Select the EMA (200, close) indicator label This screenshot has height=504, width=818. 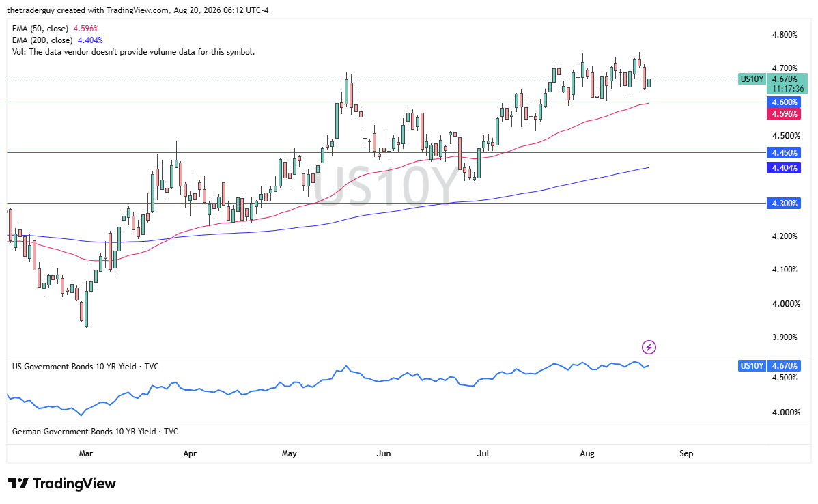[x=42, y=40]
